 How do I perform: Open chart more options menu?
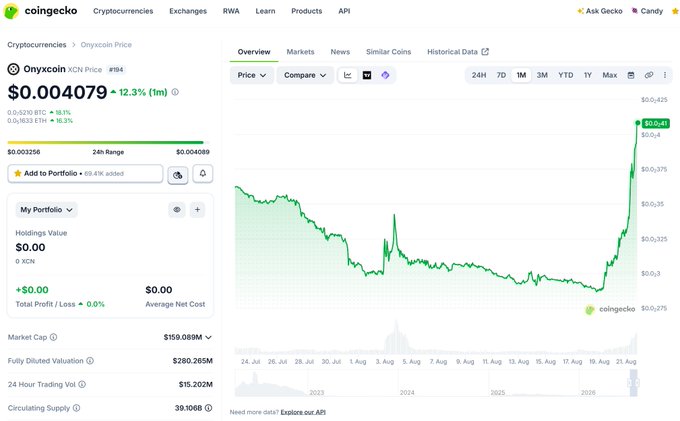pyautogui.click(x=665, y=75)
